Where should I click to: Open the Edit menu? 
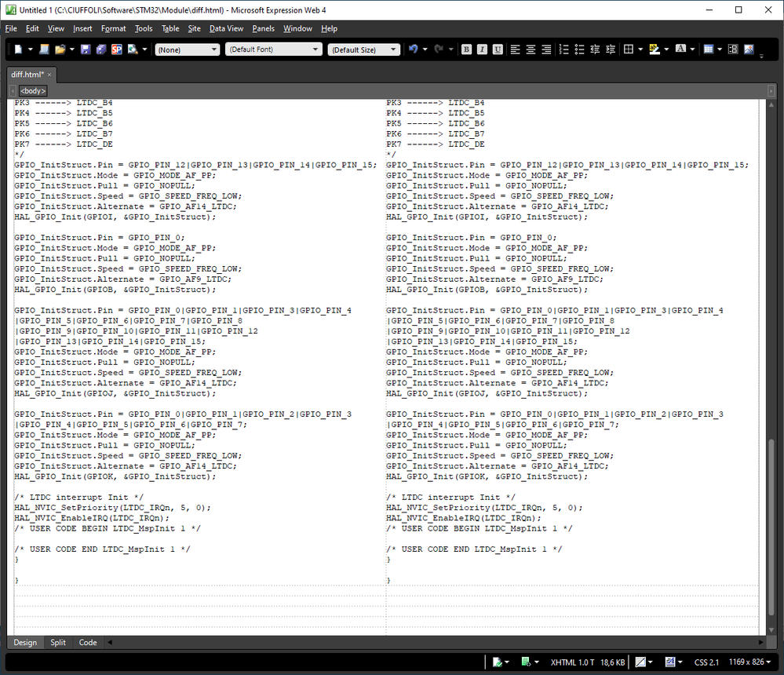coord(32,28)
